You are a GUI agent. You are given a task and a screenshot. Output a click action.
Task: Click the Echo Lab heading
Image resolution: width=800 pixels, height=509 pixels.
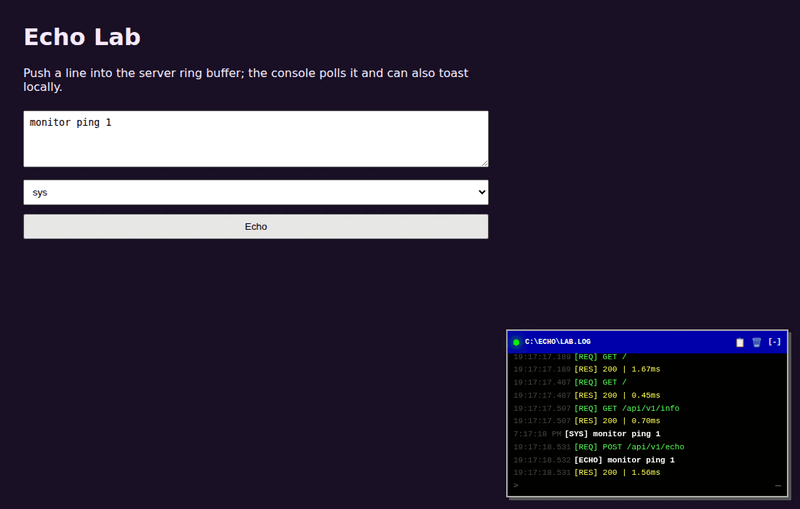(x=82, y=37)
